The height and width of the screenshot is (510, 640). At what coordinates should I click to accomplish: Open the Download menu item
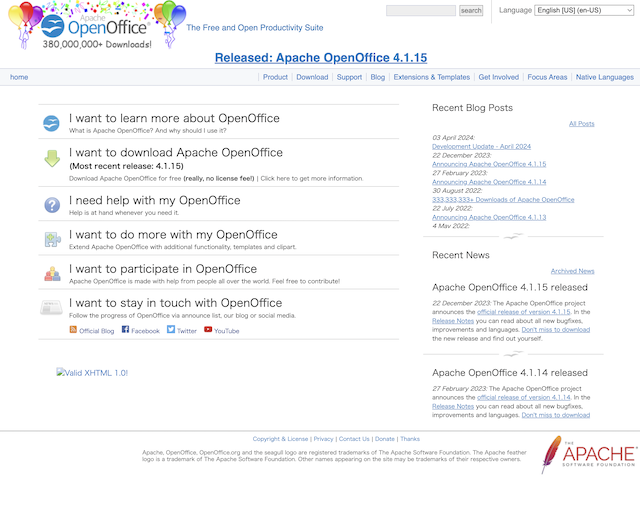[x=312, y=77]
